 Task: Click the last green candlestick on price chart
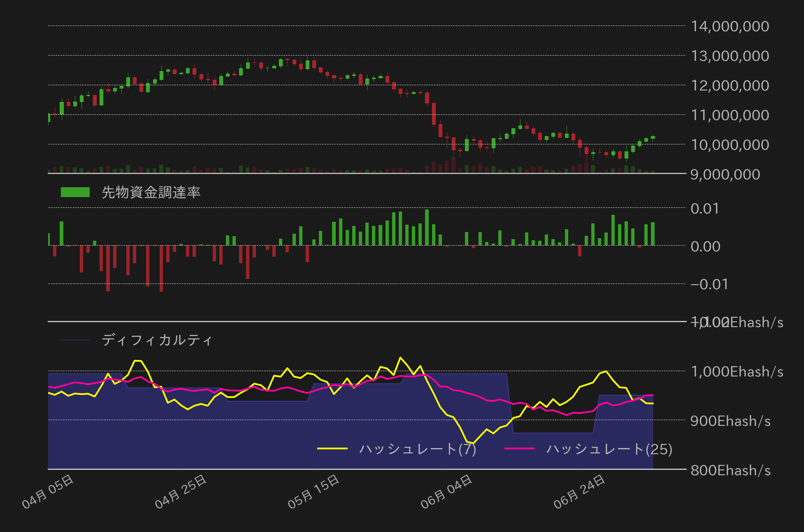click(x=653, y=138)
